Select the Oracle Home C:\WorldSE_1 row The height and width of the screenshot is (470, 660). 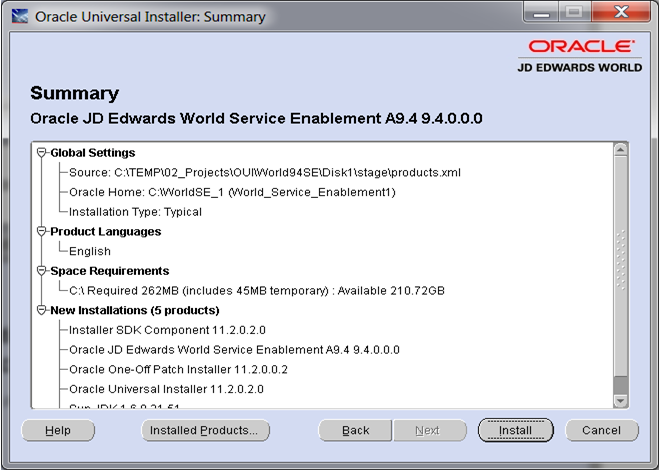click(x=232, y=192)
